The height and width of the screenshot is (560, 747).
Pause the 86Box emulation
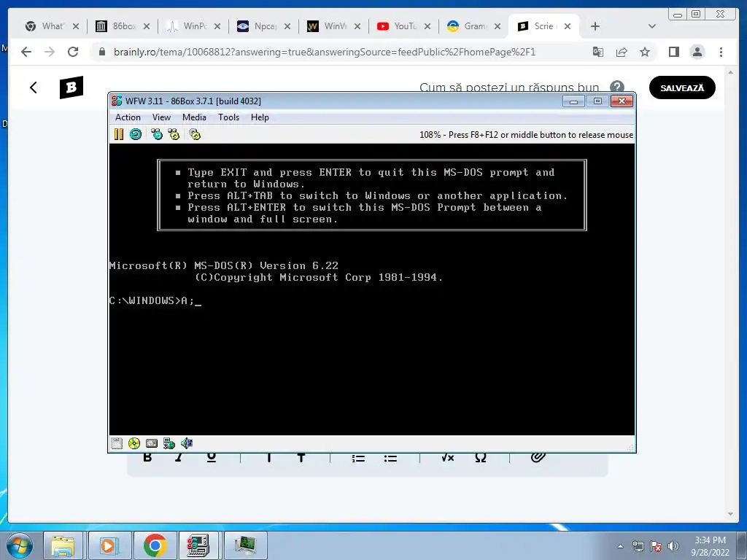point(119,134)
